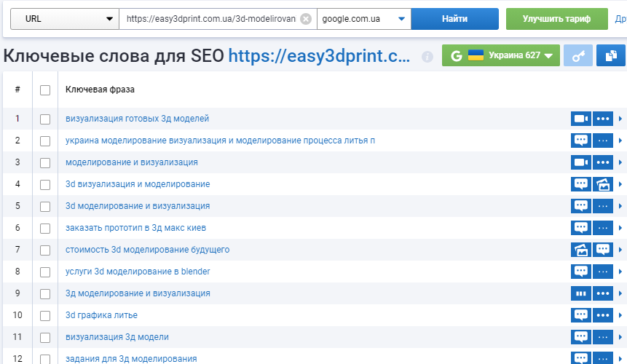The width and height of the screenshot is (627, 364).
Task: Click images icon in row 'стоимость 3d моделирование будущего'
Action: point(581,250)
